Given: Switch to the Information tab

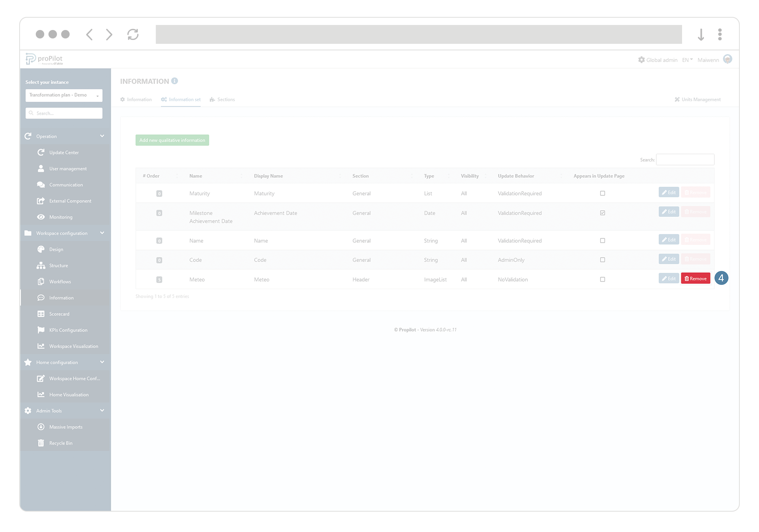Looking at the screenshot, I should coord(136,100).
